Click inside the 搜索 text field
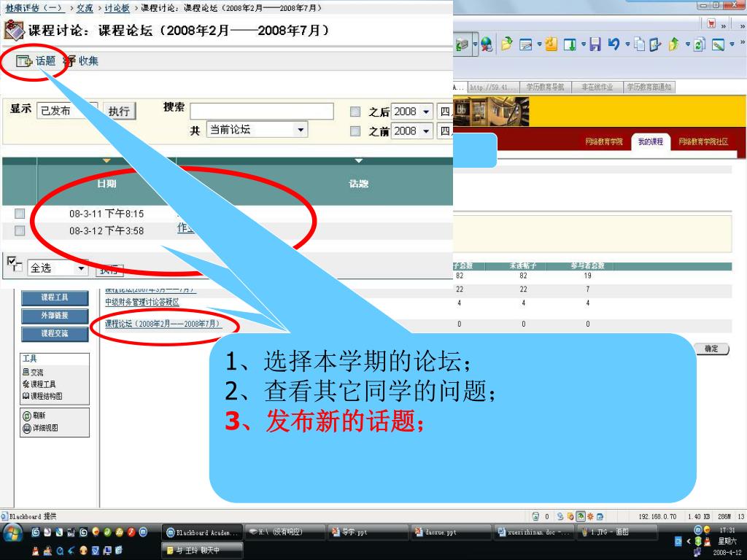Viewport: 747px width, 560px height. (261, 111)
